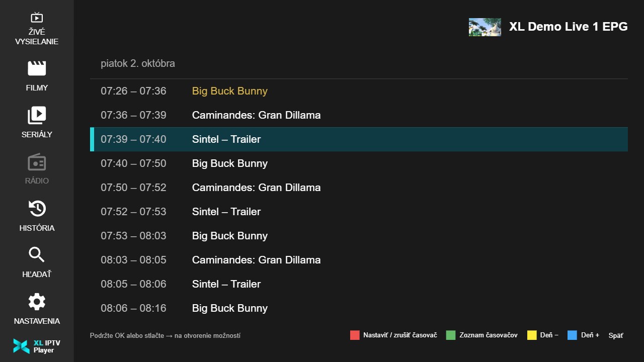Open the História clock icon

click(37, 209)
